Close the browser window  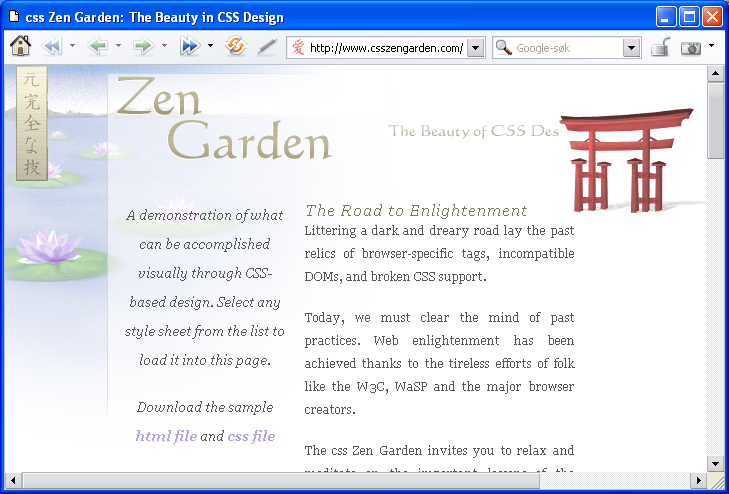coord(712,17)
